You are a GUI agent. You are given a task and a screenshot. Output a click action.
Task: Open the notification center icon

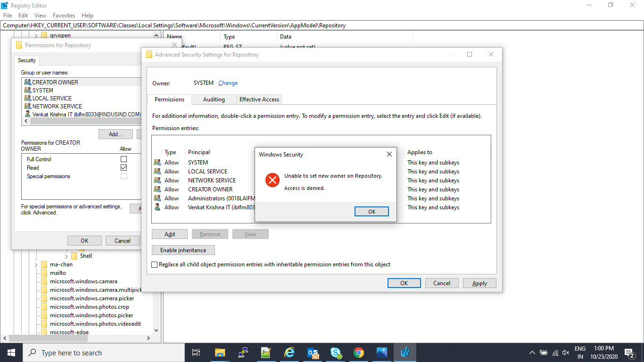click(x=629, y=353)
